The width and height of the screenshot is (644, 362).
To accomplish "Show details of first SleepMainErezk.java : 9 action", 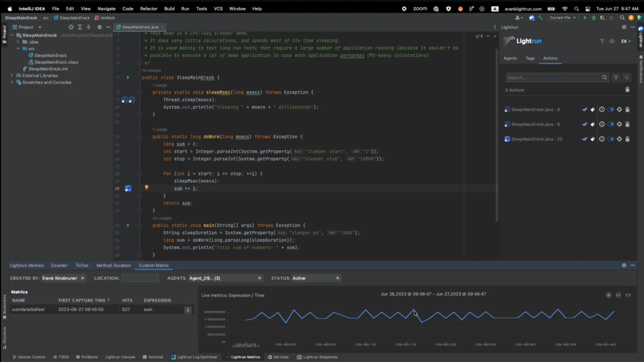I will coord(601,109).
